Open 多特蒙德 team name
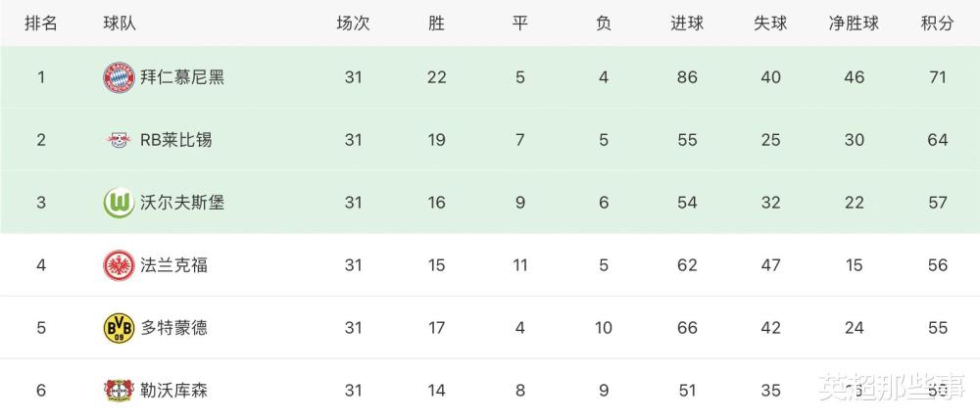This screenshot has width=980, height=420. tap(174, 328)
